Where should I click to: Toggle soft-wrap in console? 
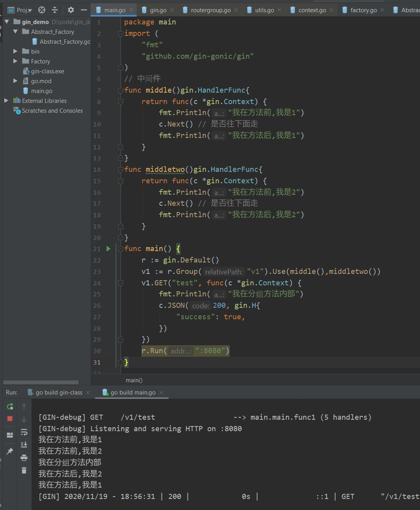point(24,432)
